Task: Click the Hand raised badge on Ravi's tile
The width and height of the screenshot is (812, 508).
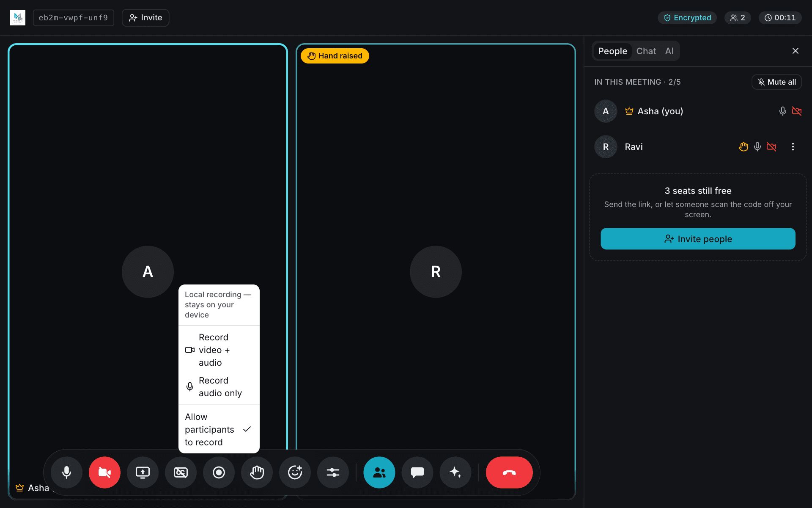Action: 335,56
